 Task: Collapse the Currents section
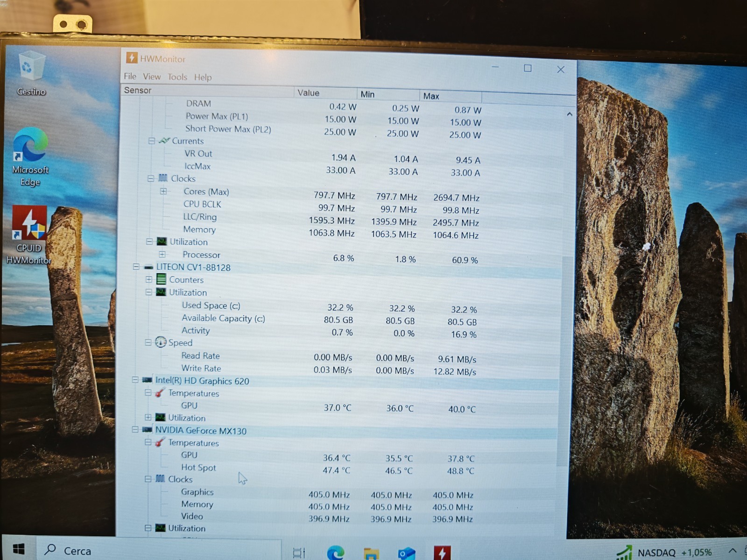coord(152,140)
